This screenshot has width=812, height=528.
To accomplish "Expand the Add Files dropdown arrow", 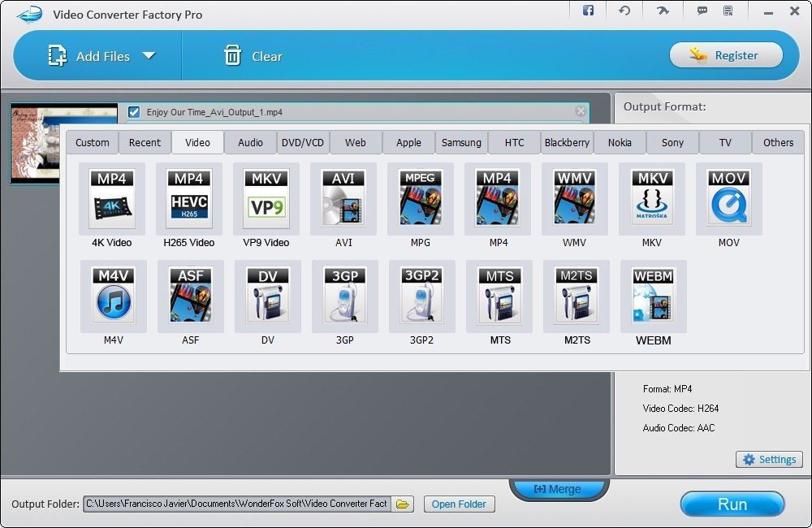I will point(149,55).
